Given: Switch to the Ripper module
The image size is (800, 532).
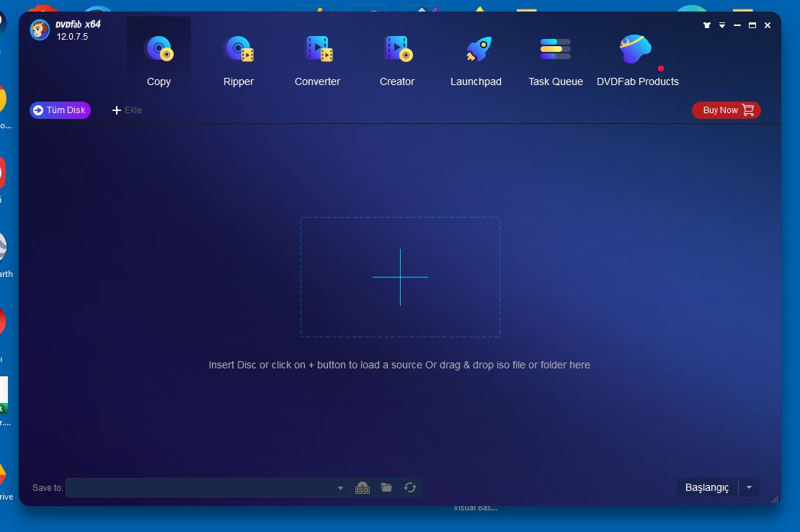Looking at the screenshot, I should 239,60.
